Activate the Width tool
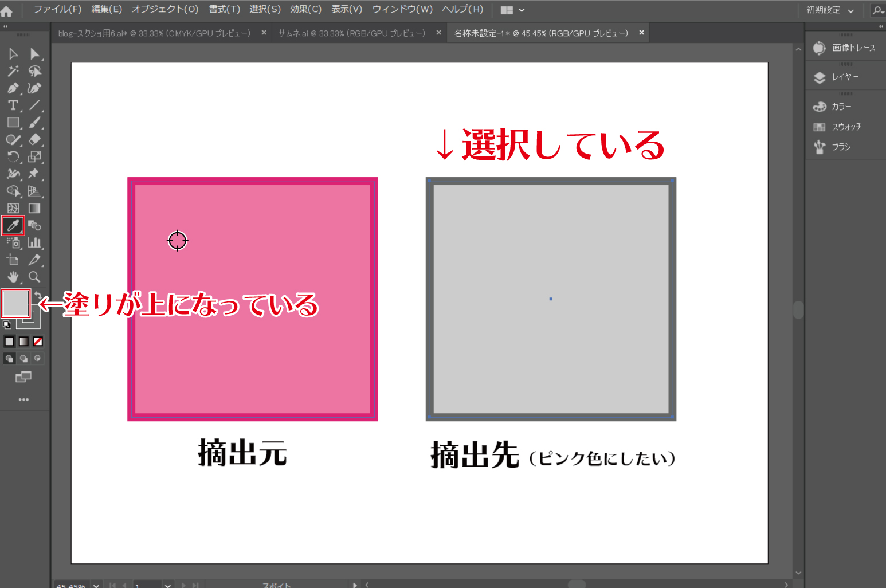The height and width of the screenshot is (588, 886). click(x=13, y=174)
